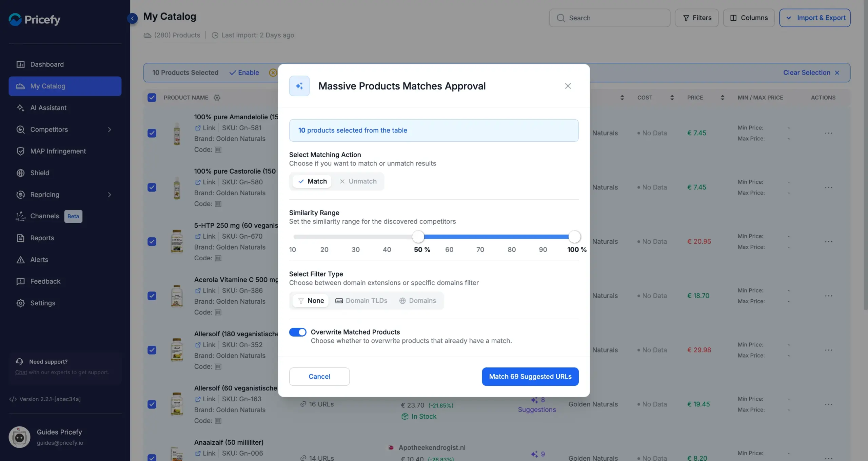Viewport: 868px width, 461px height.
Task: Open My Catalog in the sidebar
Action: (x=65, y=86)
